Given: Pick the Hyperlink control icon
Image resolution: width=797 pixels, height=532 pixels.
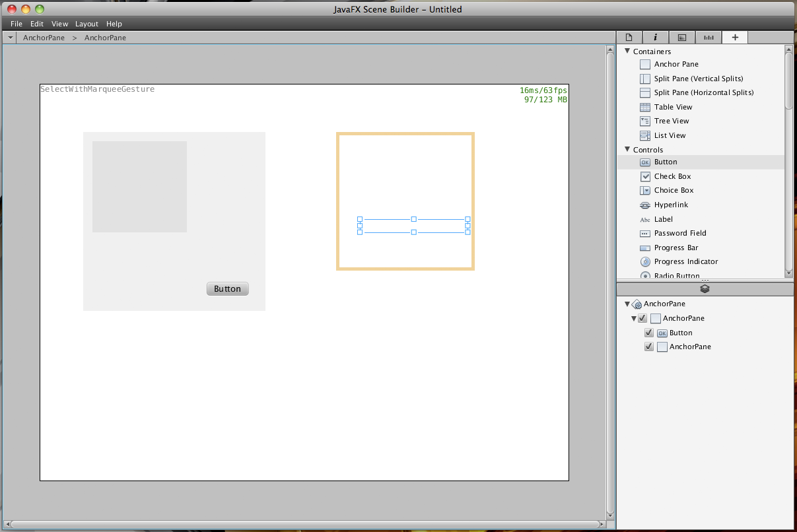Looking at the screenshot, I should click(x=645, y=205).
